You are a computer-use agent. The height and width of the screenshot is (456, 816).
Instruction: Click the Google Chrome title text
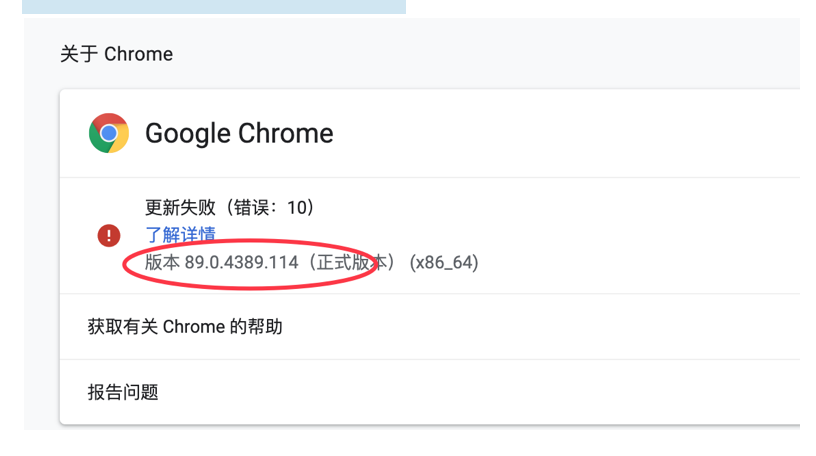tap(239, 133)
